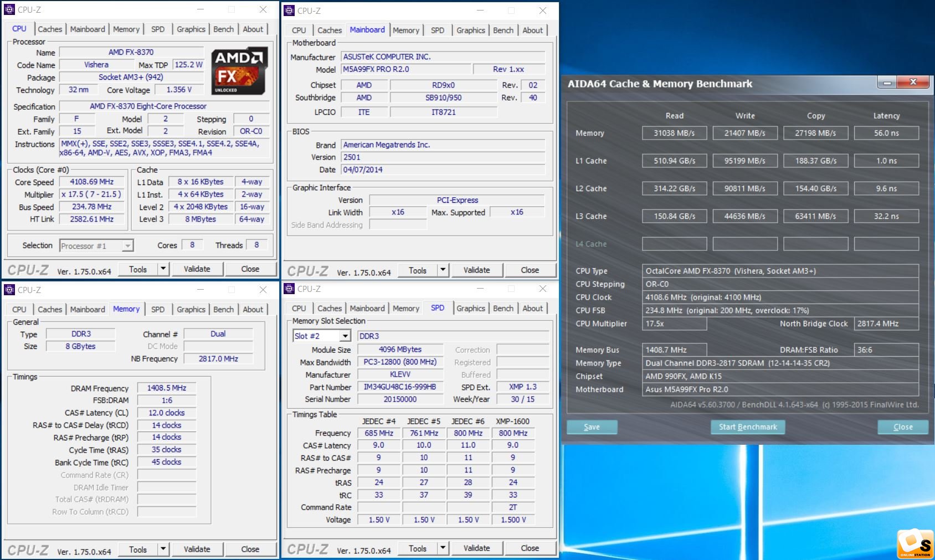Open the Slot #2 memory slot dropdown
This screenshot has width=935, height=560.
(x=345, y=336)
